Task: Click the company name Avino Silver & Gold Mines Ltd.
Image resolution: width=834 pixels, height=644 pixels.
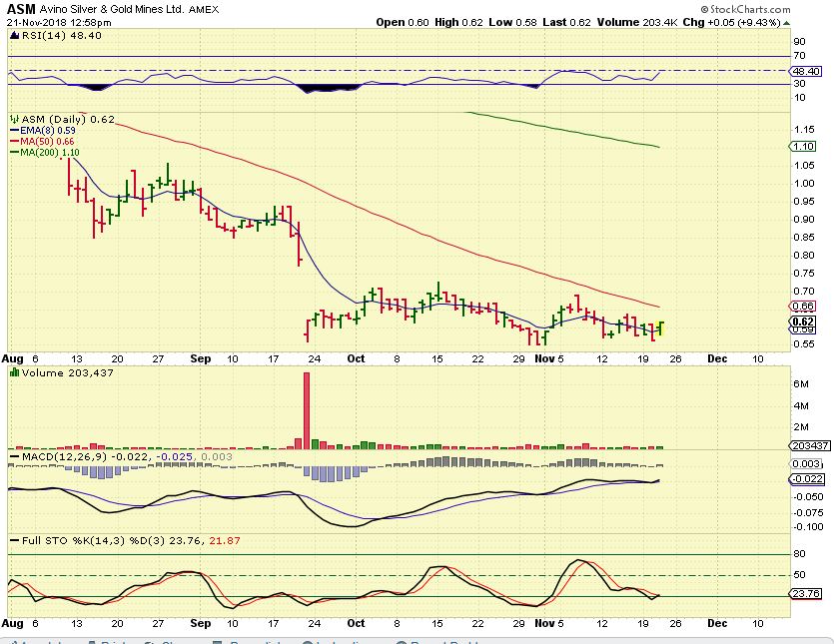Action: pyautogui.click(x=112, y=10)
